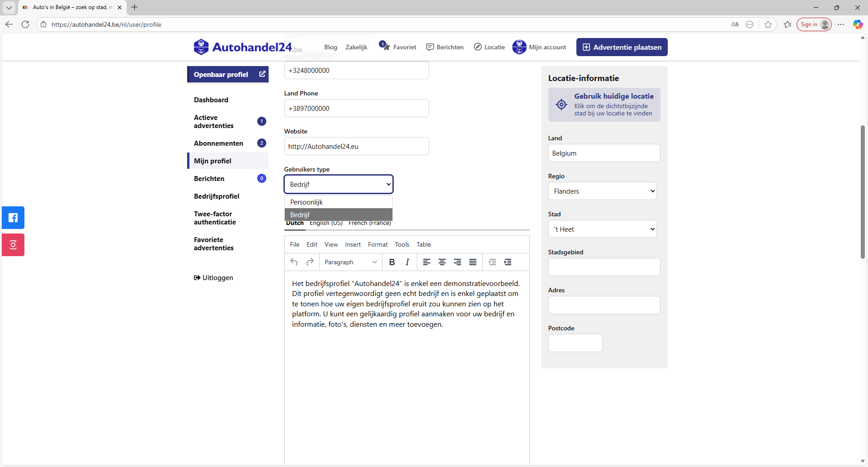Image resolution: width=868 pixels, height=467 pixels.
Task: Click the Bold formatting icon
Action: pyautogui.click(x=392, y=262)
